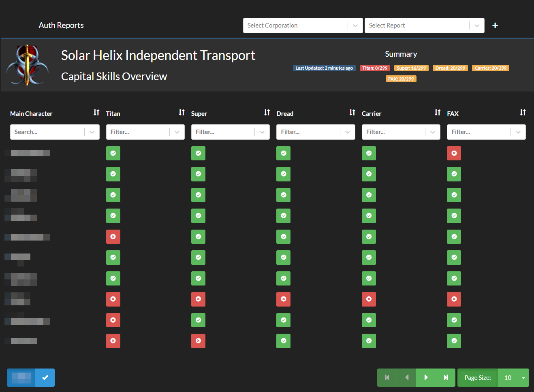Viewport: 534px width, 392px height.
Task: Click the 'Dread: 20/299' summary badge
Action: [x=450, y=68]
